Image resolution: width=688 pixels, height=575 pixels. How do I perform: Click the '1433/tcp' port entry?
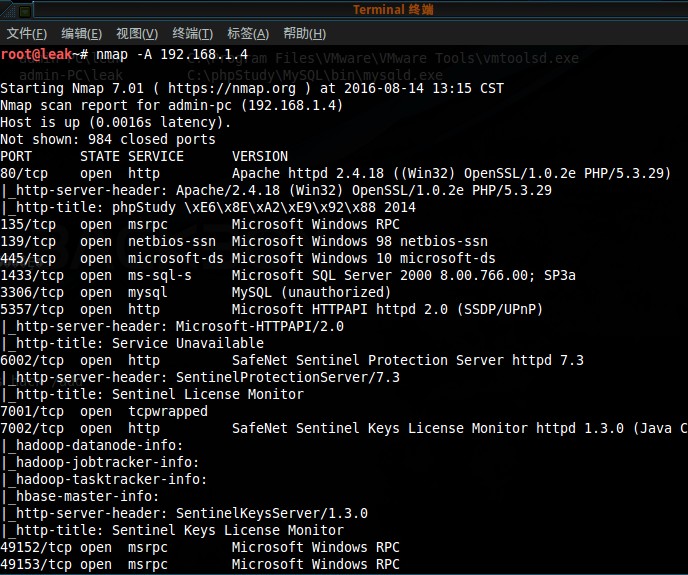pyautogui.click(x=32, y=276)
